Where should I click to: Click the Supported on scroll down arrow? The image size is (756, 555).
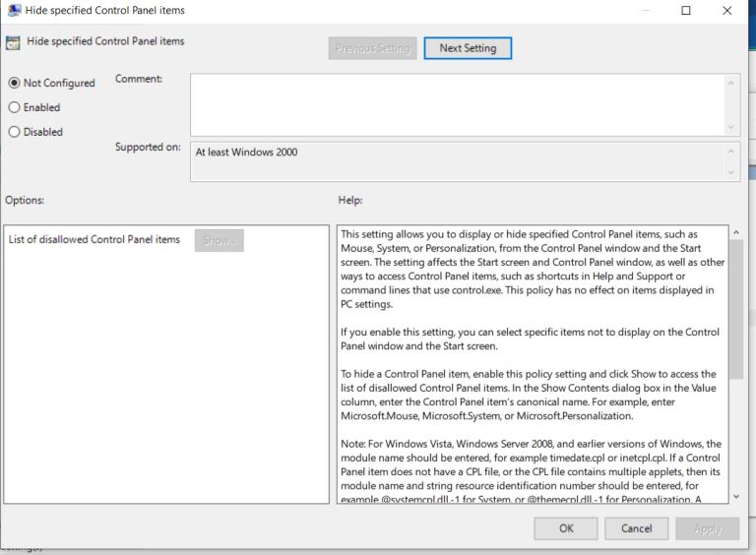[x=731, y=172]
